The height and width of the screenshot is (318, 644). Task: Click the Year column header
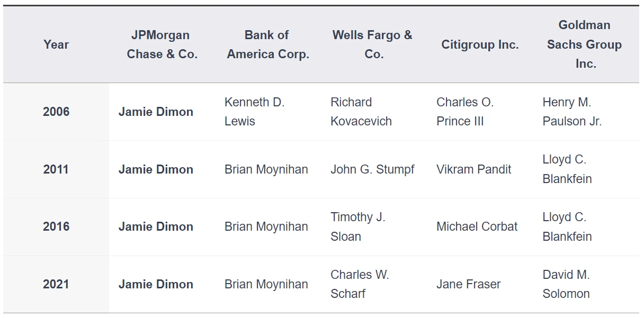pyautogui.click(x=56, y=44)
